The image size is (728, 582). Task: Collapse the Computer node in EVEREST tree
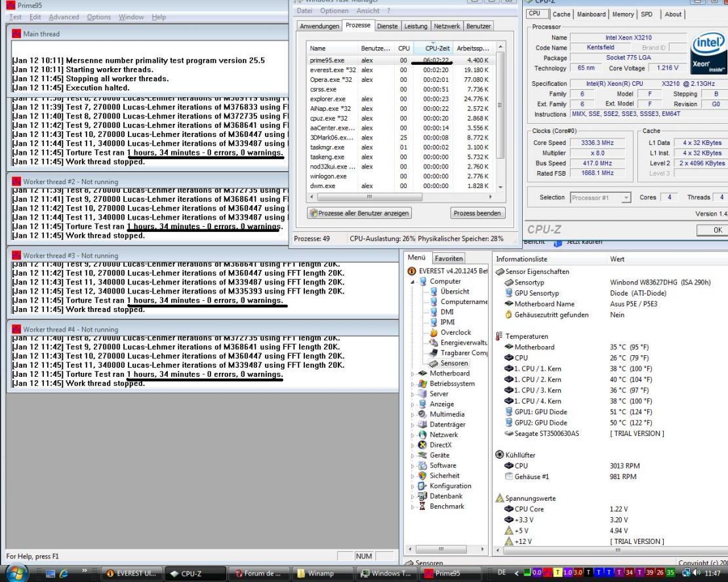click(413, 282)
